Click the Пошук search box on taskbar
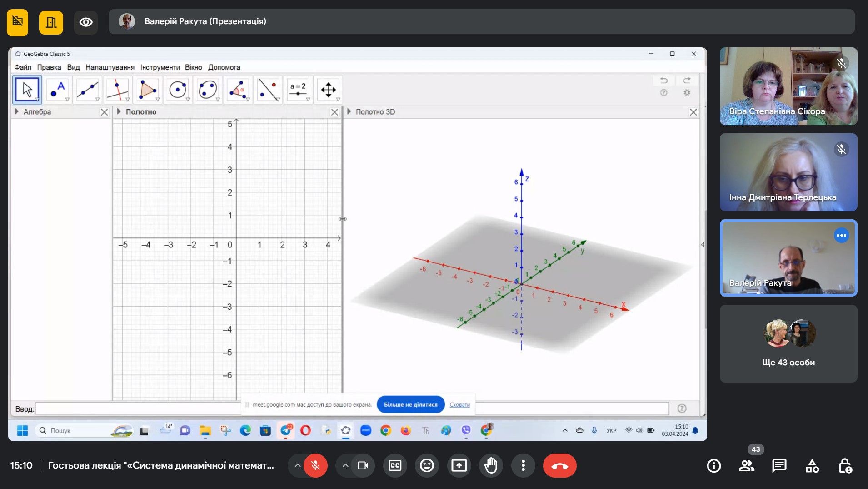The image size is (868, 489). pos(84,430)
